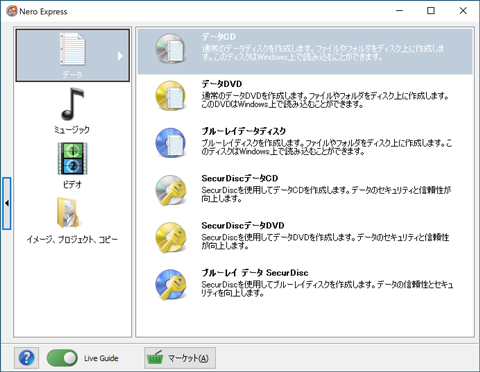
Task: Click the ブルーレイ データ SecurDisc icon
Action: [171, 285]
